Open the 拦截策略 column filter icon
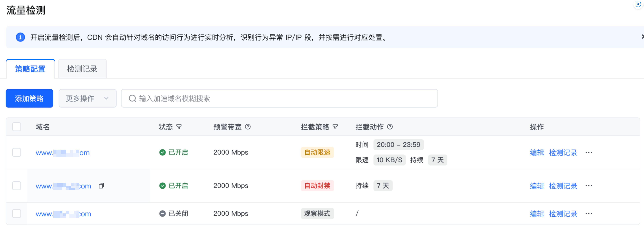This screenshot has height=227, width=644. [x=335, y=127]
